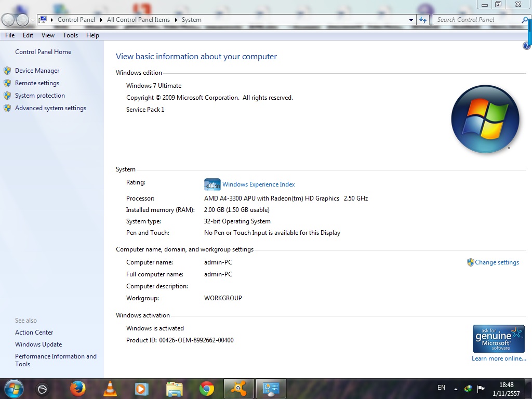Click admin-PC beside Full computer name
Image resolution: width=532 pixels, height=399 pixels.
[x=218, y=274]
